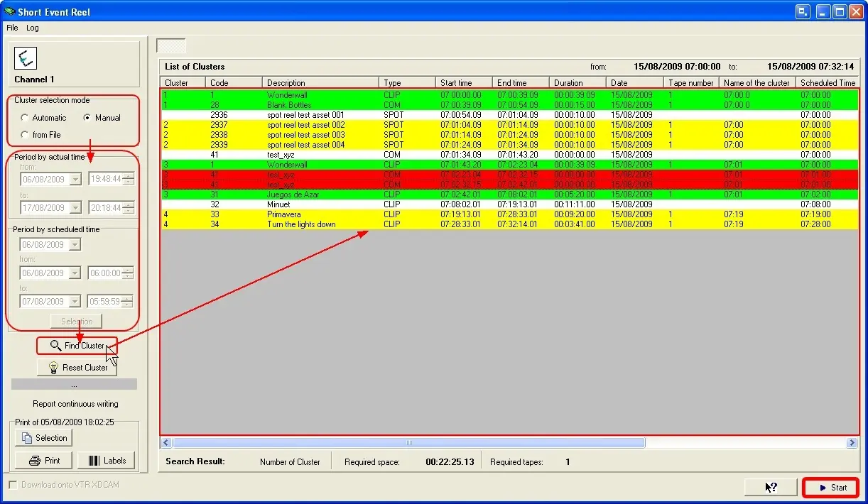Select the Automatic cluster selection mode
This screenshot has width=868, height=504.
[x=26, y=118]
